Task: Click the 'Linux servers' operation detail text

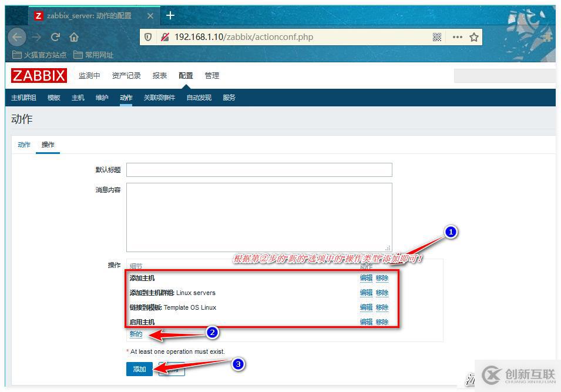Action: [x=196, y=293]
